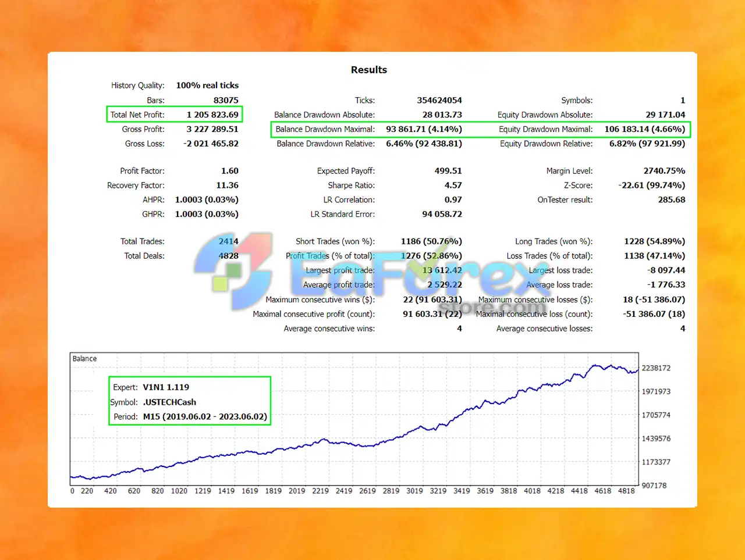Click Maximum consecutive losses value 18 (-51 386.07)

(x=654, y=300)
